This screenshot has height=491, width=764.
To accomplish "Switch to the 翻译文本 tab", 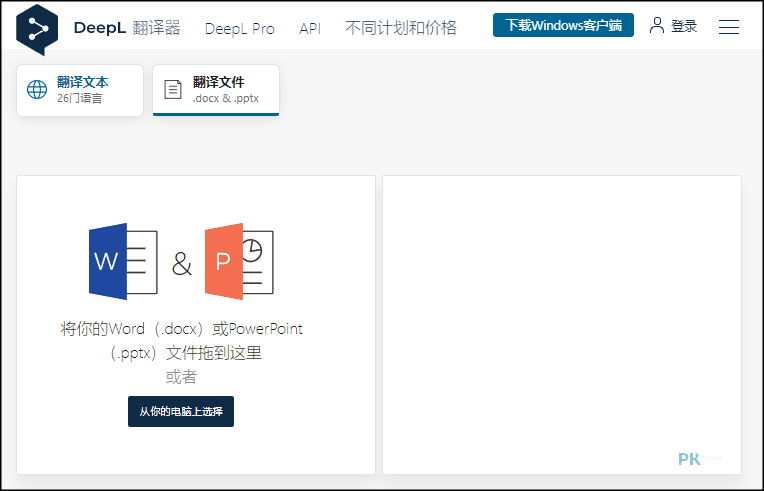I will [80, 91].
